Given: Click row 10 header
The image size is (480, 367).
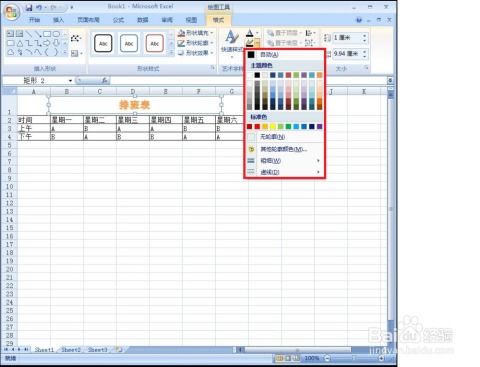Looking at the screenshot, I should point(9,186).
